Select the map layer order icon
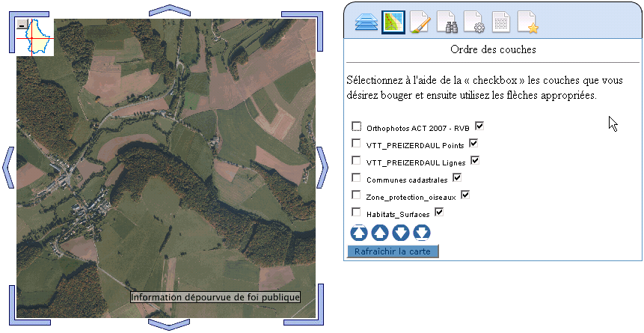Image resolution: width=644 pixels, height=333 pixels. click(393, 22)
